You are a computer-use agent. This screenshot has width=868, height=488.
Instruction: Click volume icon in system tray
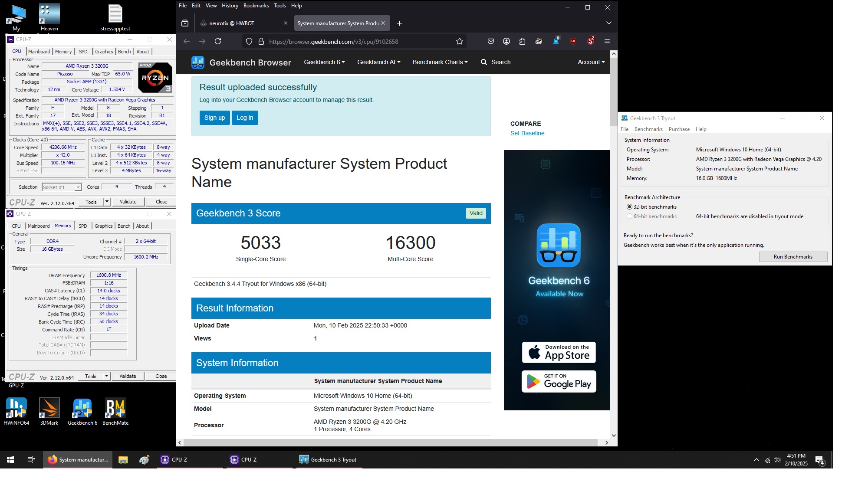click(x=777, y=460)
